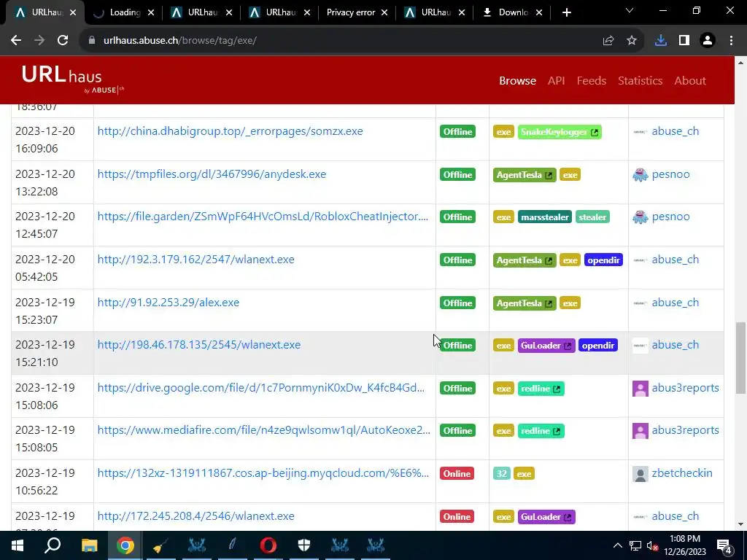Click network icon in system tray
Image resolution: width=747 pixels, height=560 pixels.
point(635,545)
